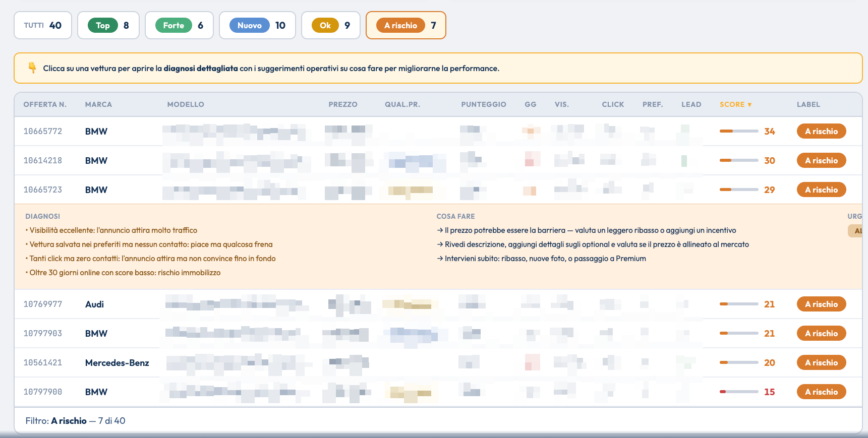868x438 pixels.
Task: Switch to the Forte filter
Action: point(179,25)
